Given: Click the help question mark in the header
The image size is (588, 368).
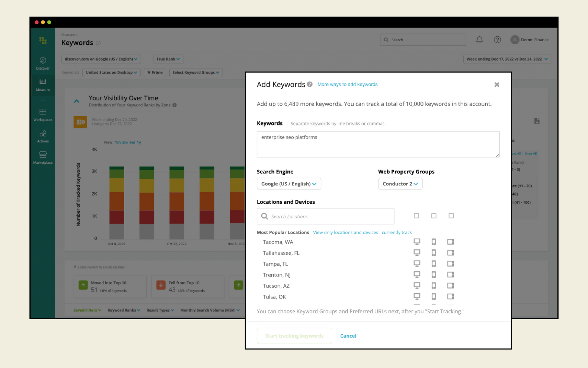Looking at the screenshot, I should (497, 40).
